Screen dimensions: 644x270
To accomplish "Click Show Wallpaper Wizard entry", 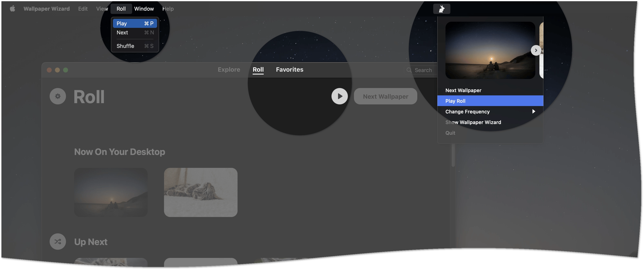I will 473,122.
